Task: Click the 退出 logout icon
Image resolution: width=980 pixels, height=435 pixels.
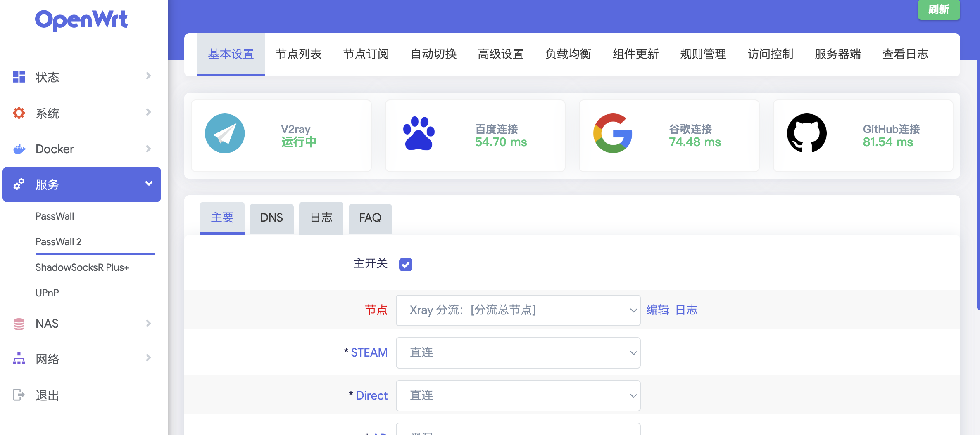Action: click(19, 395)
